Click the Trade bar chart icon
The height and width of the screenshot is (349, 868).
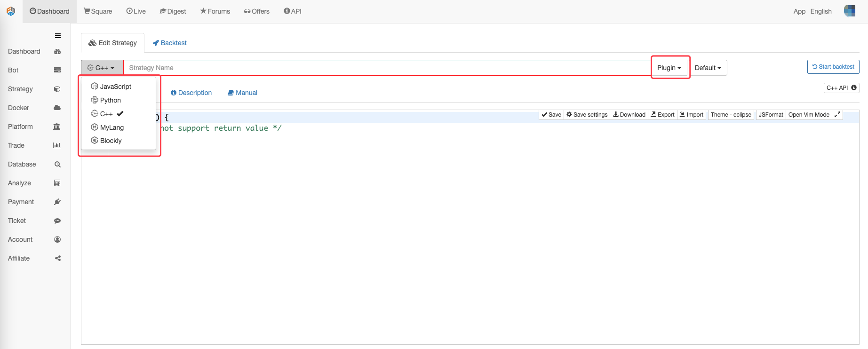(57, 145)
